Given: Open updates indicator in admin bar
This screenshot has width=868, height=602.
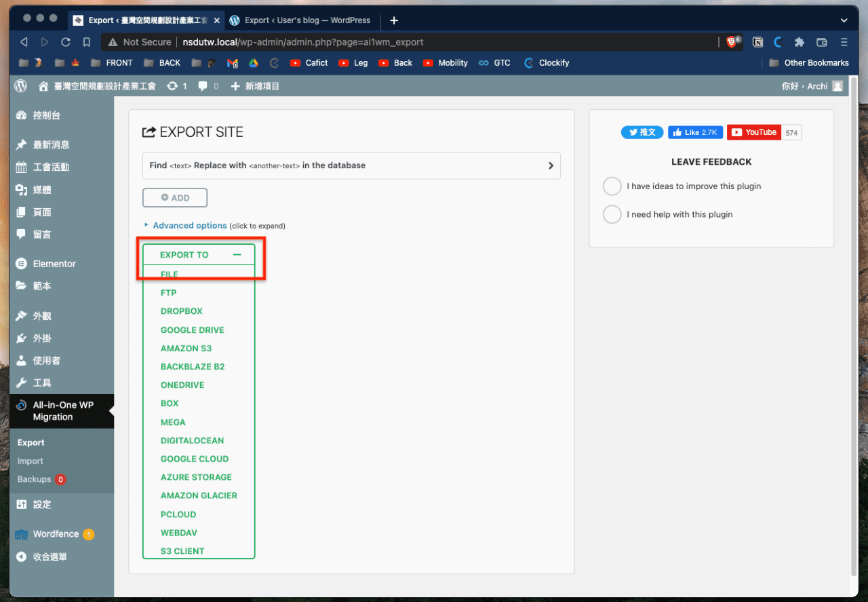Looking at the screenshot, I should pos(177,86).
